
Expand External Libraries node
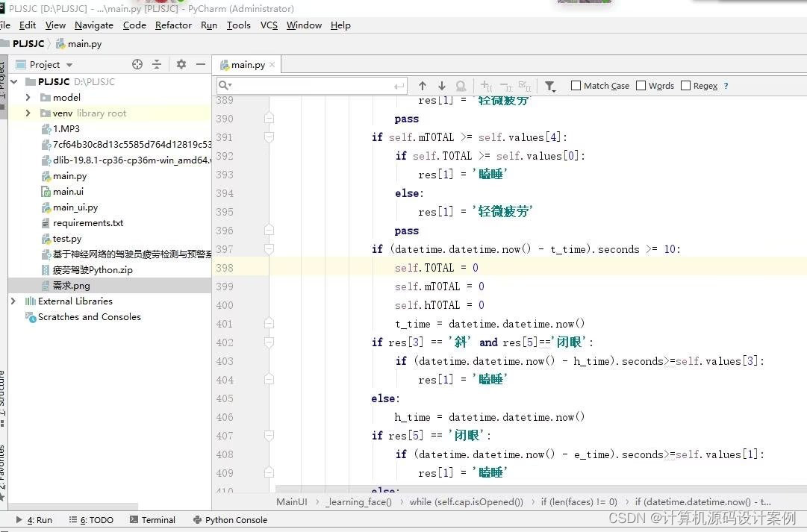pos(13,301)
